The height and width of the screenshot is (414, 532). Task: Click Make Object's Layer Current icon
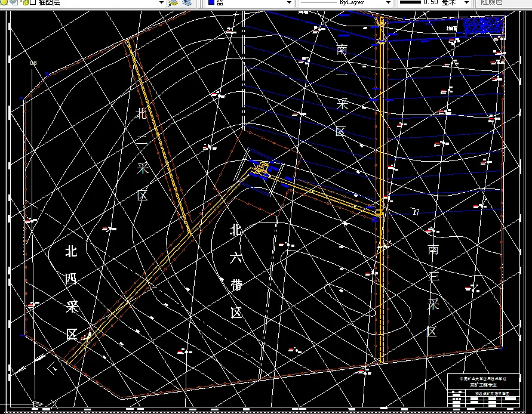coord(173,3)
